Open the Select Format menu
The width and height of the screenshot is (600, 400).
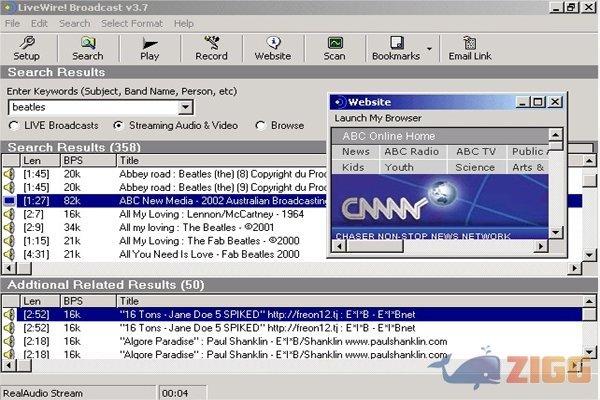[x=131, y=23]
